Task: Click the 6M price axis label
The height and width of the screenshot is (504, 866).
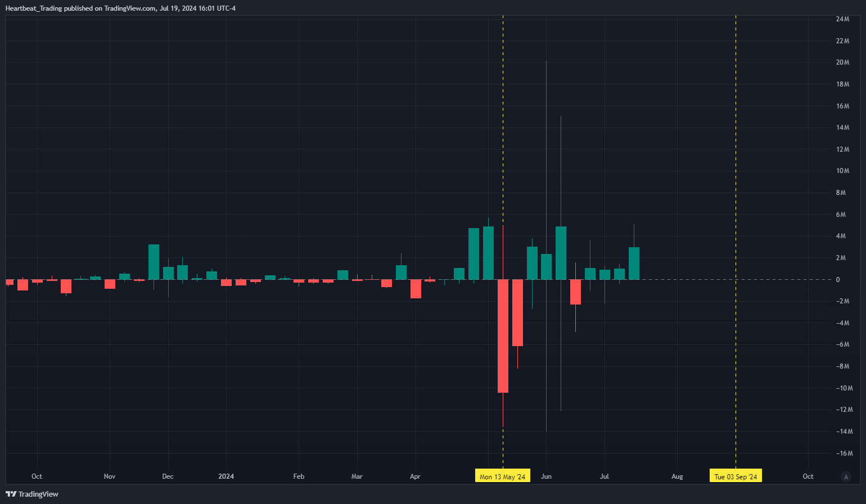Action: tap(841, 215)
